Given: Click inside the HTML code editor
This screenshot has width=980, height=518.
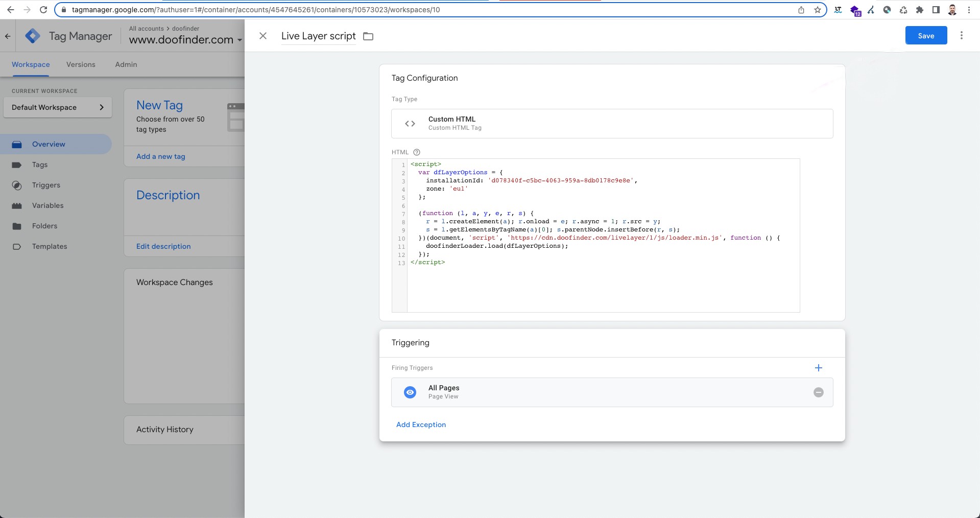Looking at the screenshot, I should click(603, 236).
